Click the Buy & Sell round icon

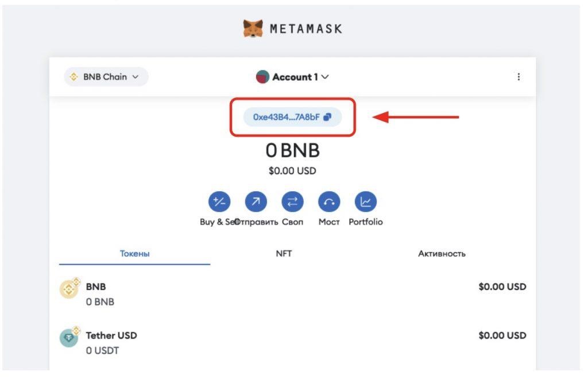(x=219, y=201)
